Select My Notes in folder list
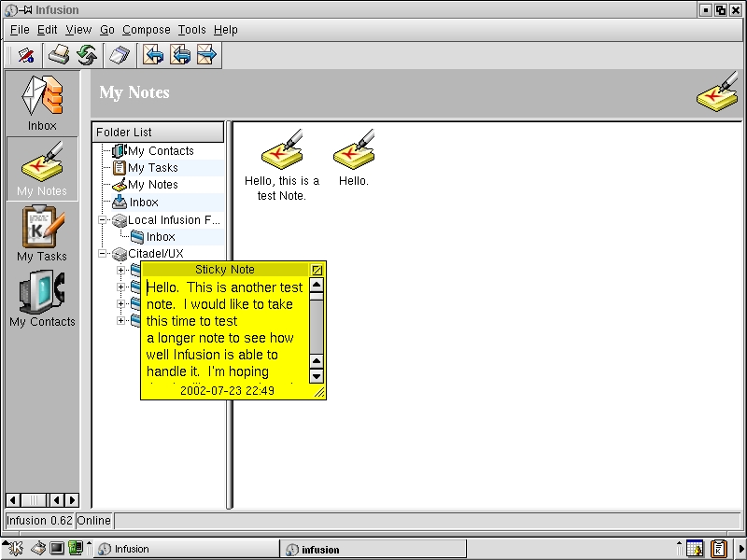Screen dimensions: 747x560 pyautogui.click(x=153, y=184)
